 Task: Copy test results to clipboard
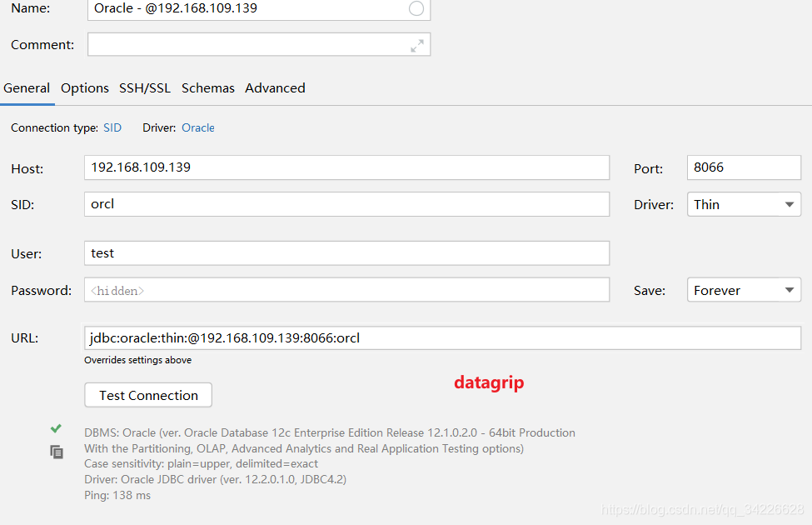[x=56, y=452]
